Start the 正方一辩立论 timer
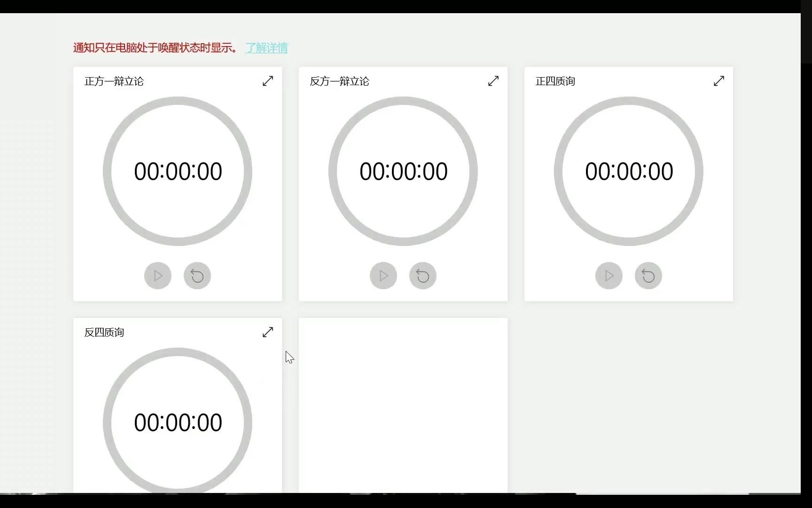This screenshot has width=812, height=508. pyautogui.click(x=158, y=276)
